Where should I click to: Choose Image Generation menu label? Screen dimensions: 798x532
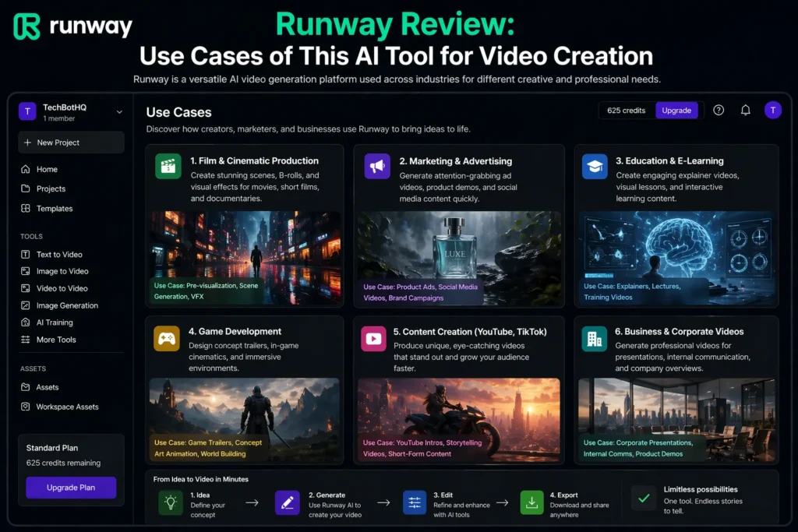(x=67, y=305)
